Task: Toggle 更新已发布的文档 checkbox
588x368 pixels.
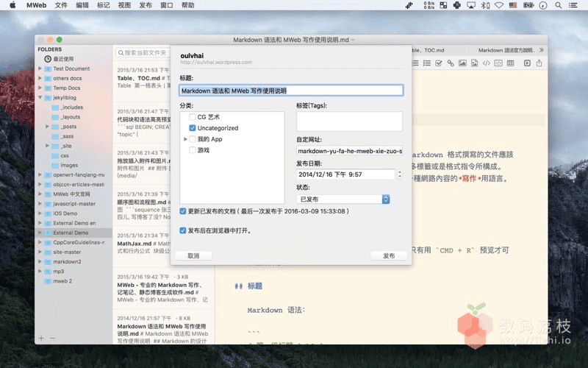Action: pyautogui.click(x=182, y=211)
